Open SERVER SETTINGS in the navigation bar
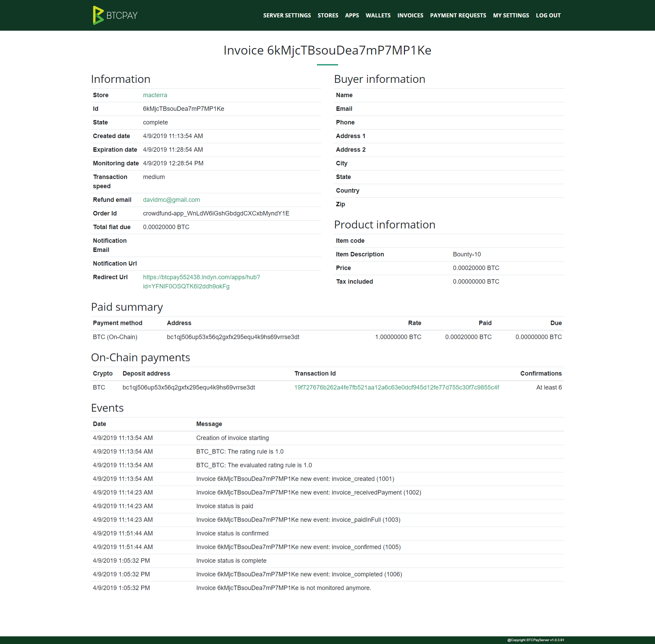Image resolution: width=655 pixels, height=644 pixels. tap(287, 15)
